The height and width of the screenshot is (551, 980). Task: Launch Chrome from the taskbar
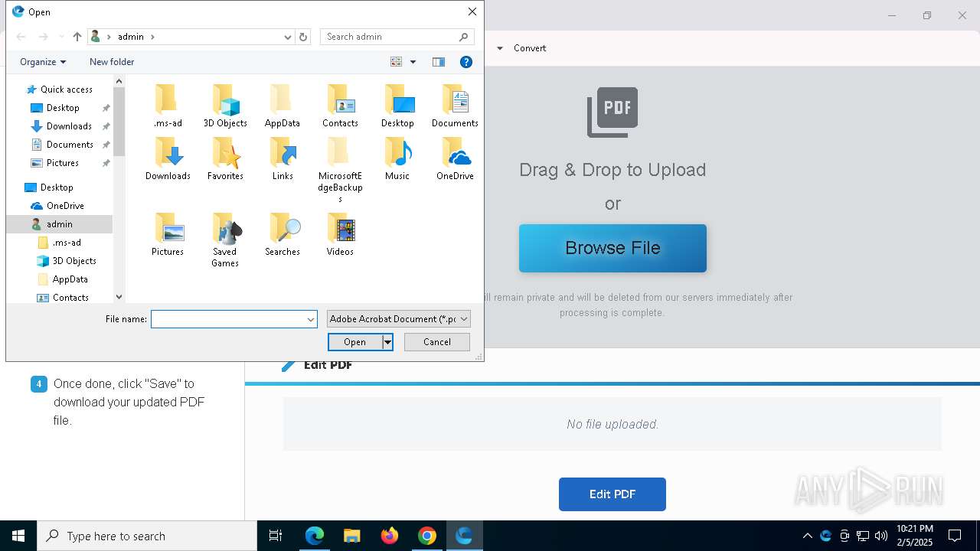(x=427, y=536)
